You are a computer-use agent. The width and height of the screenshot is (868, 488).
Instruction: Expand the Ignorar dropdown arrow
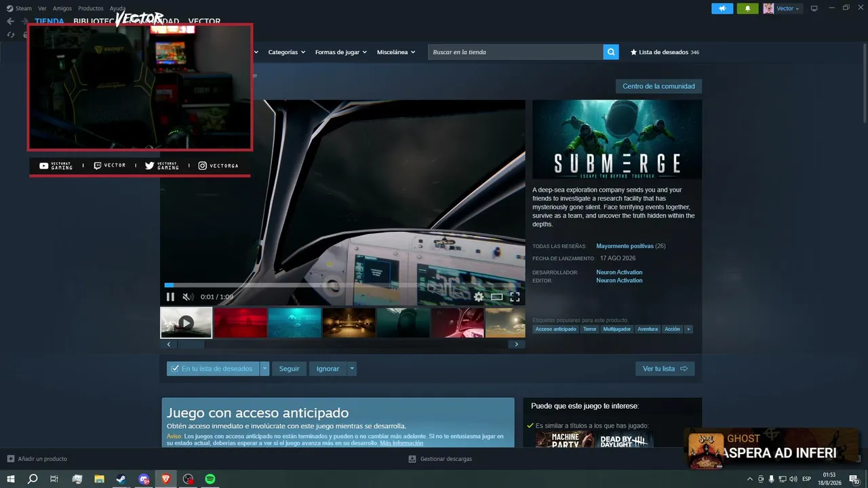point(351,369)
